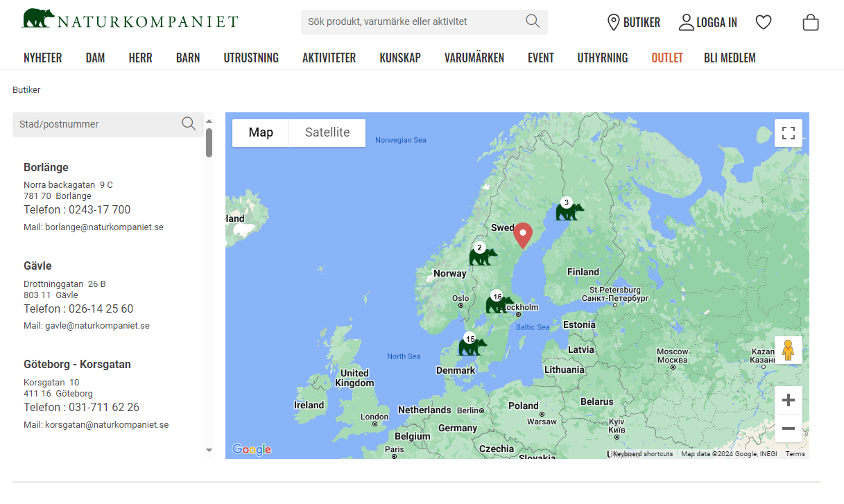Open map Keyboard shortcuts
844x504 pixels.
643,454
